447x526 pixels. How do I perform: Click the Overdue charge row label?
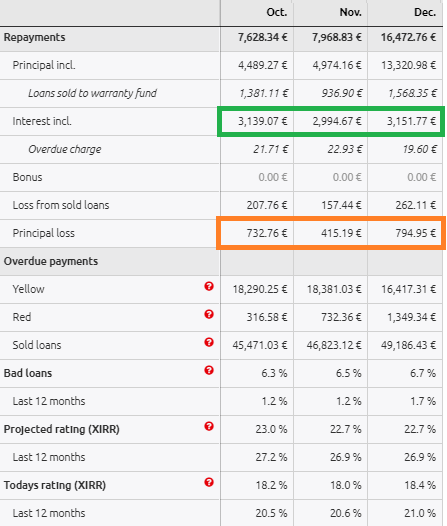click(65, 149)
